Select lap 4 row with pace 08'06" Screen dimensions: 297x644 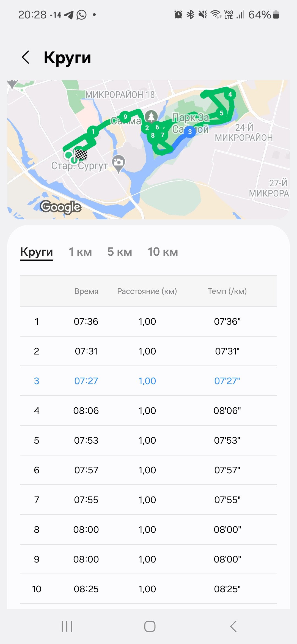coord(148,411)
